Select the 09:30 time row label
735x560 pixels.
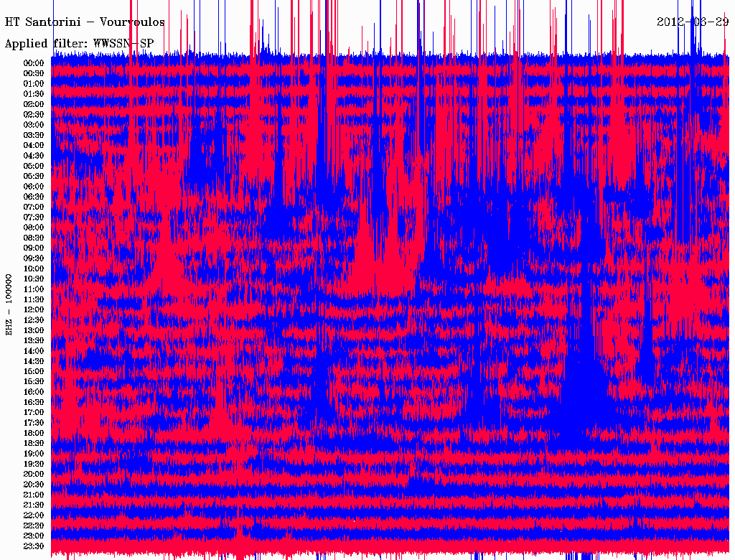[x=34, y=258]
